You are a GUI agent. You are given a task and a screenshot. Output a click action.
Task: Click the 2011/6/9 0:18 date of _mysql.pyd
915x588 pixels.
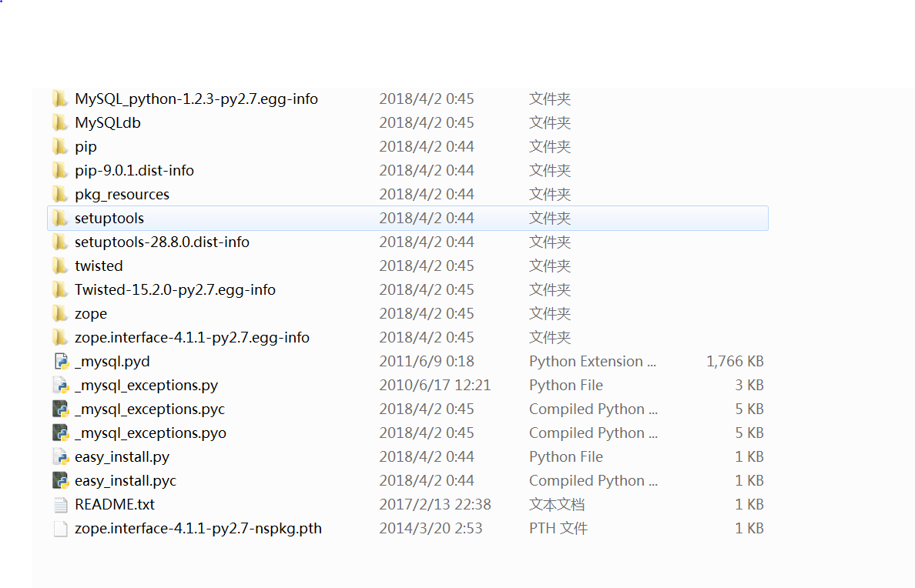coord(427,362)
